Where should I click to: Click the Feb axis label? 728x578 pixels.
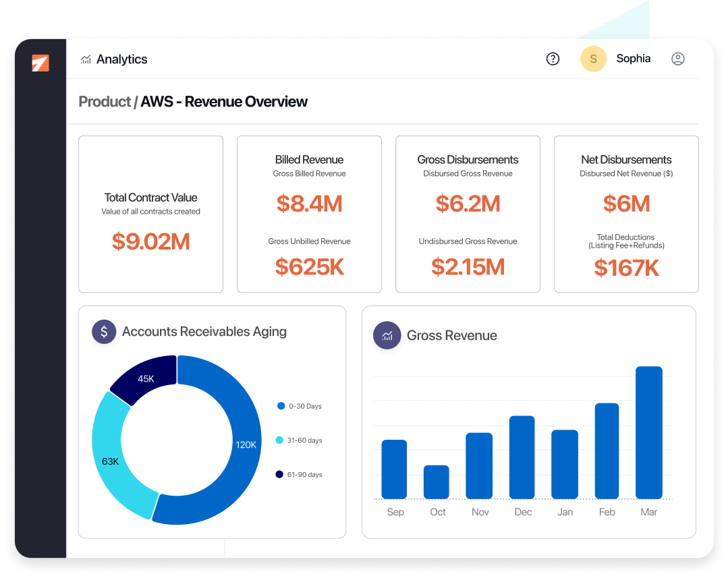coord(607,512)
